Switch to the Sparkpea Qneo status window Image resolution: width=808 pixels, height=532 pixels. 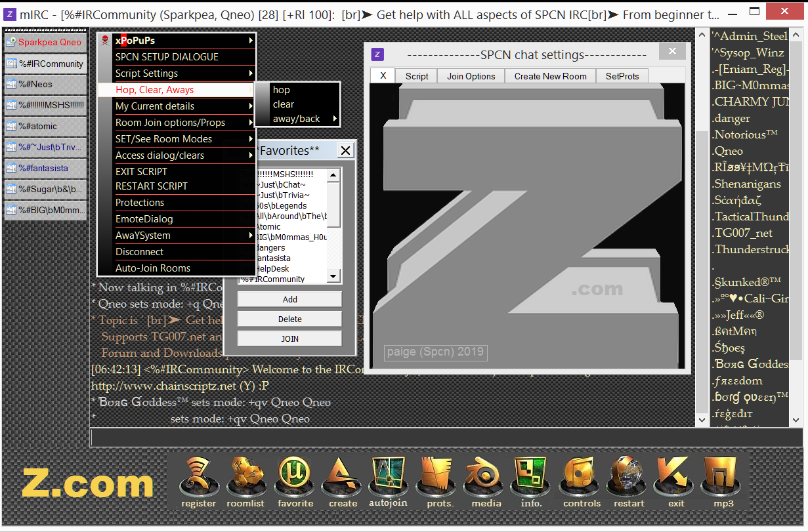45,43
